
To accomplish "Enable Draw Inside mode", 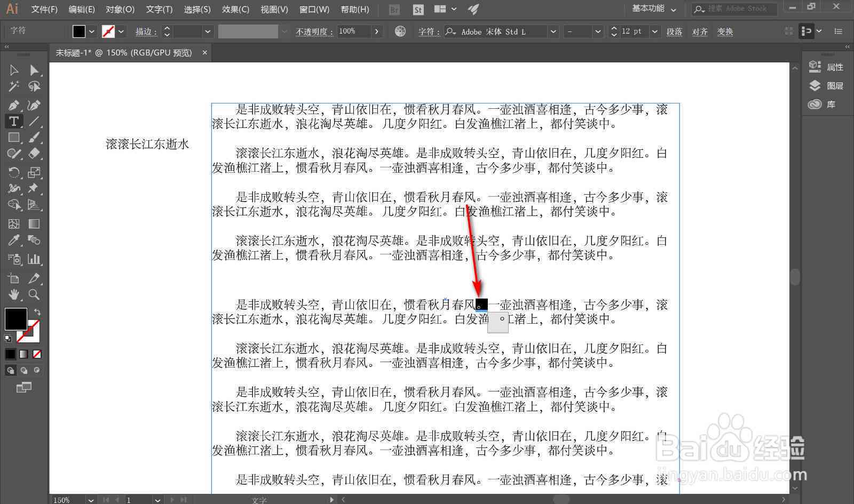I will [x=37, y=370].
